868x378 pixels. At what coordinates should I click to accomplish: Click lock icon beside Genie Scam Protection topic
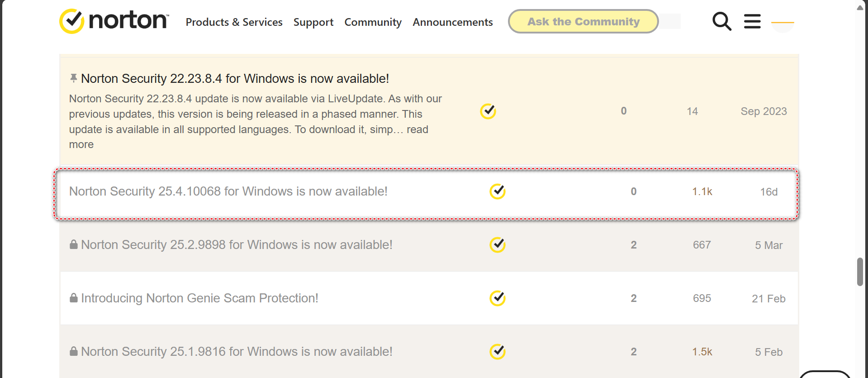(x=73, y=298)
